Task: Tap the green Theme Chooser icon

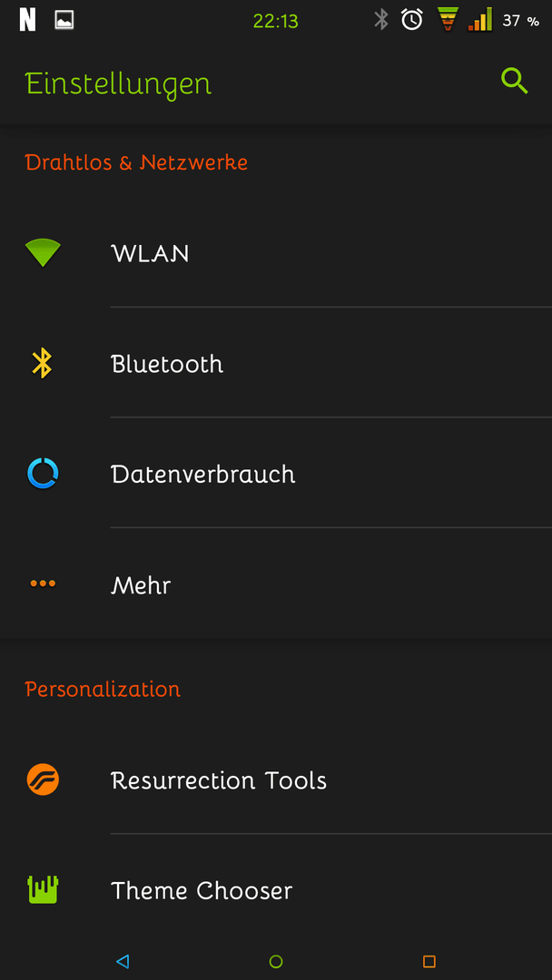Action: [x=43, y=889]
